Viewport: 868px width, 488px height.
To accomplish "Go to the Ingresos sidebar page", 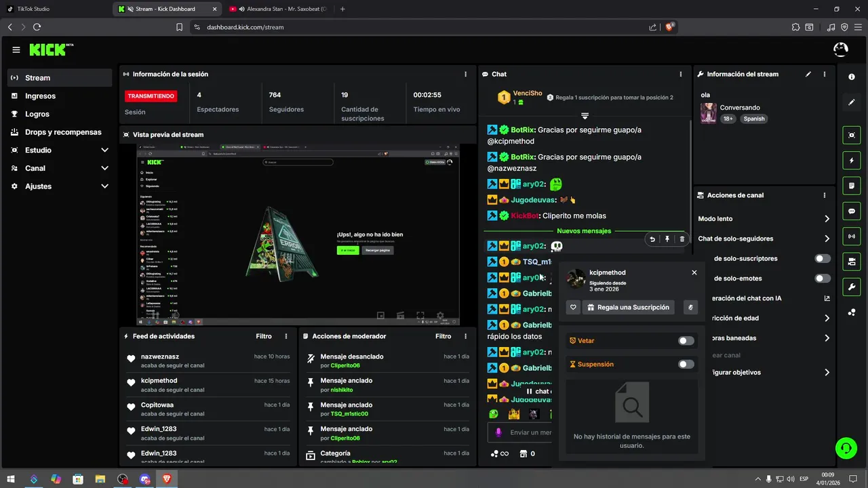I will click(x=60, y=96).
